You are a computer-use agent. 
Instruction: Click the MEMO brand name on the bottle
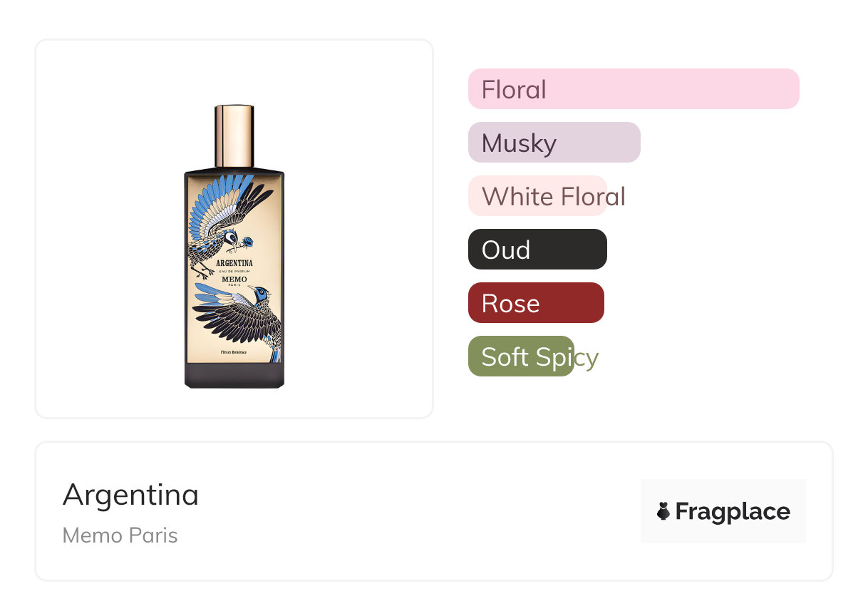pyautogui.click(x=234, y=279)
